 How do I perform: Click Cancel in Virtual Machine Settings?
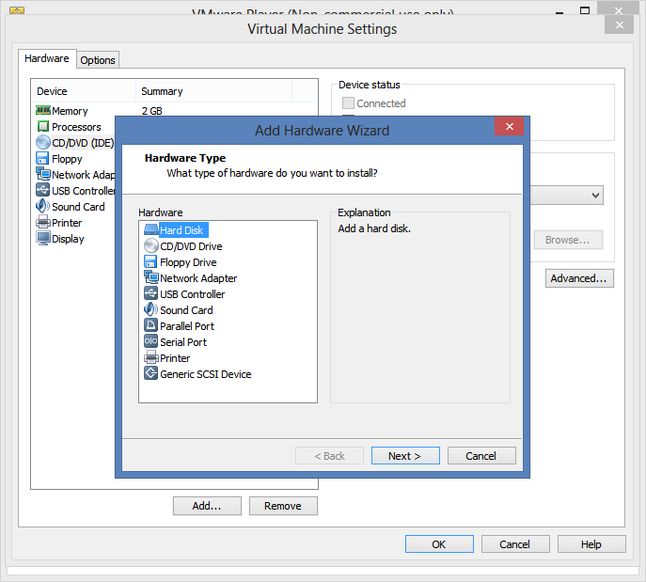coord(515,544)
